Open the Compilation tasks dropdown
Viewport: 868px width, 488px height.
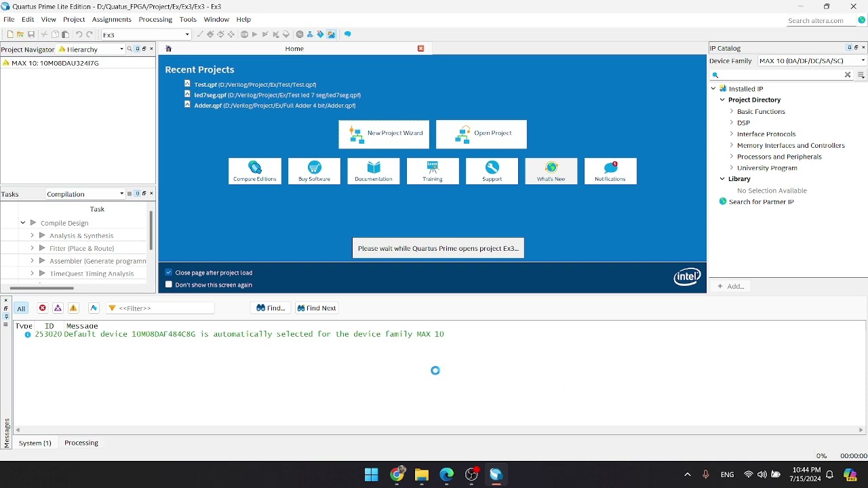(x=85, y=194)
